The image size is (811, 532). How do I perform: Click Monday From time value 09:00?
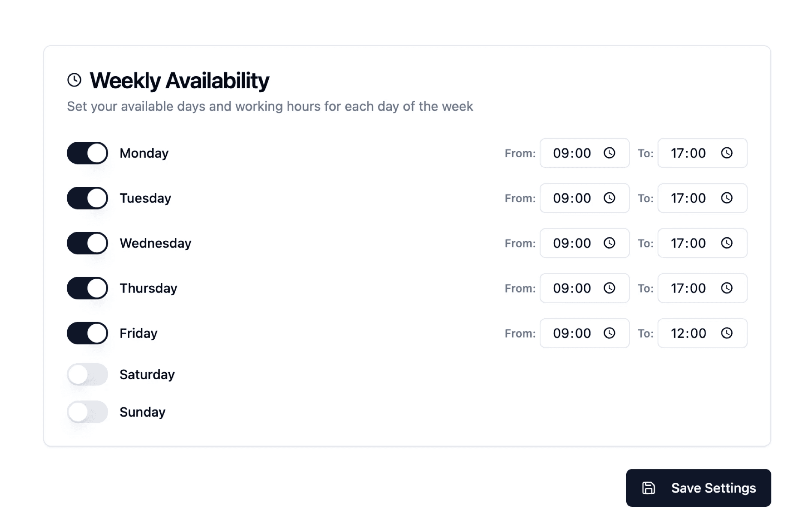point(572,153)
